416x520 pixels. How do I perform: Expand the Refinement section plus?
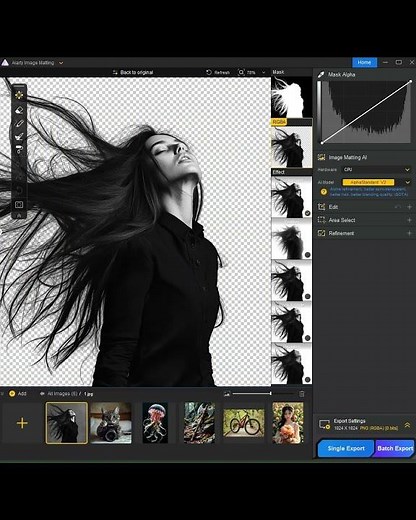click(x=409, y=233)
